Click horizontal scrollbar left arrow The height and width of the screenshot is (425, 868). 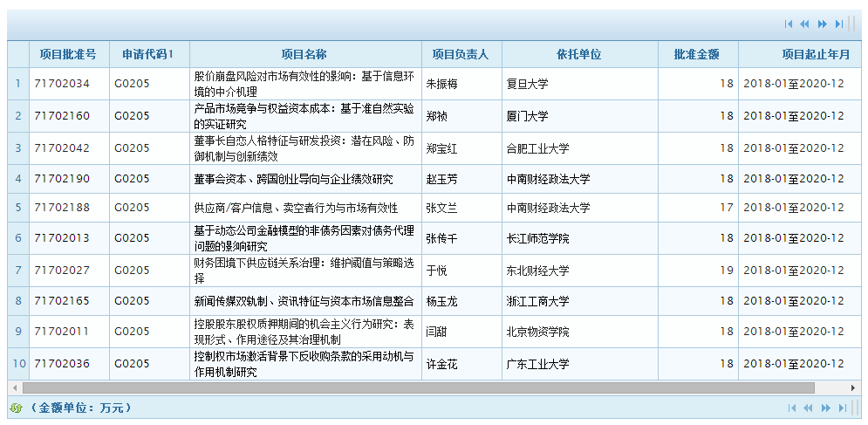click(x=14, y=387)
